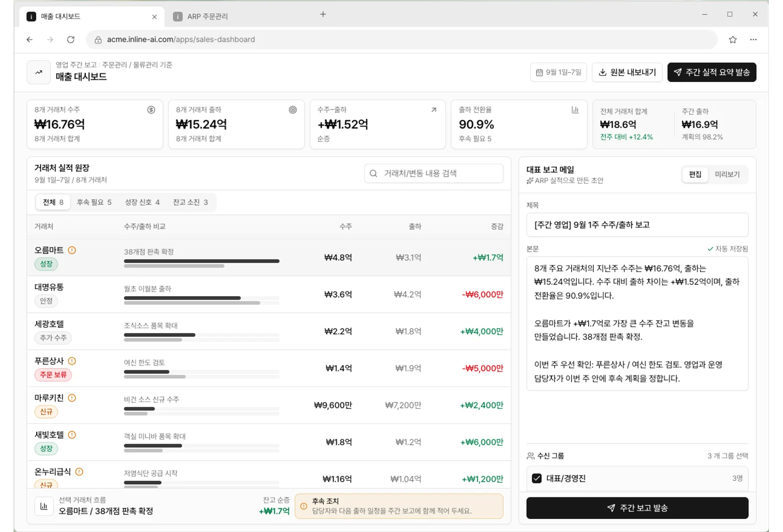Bookmark page with the star icon
Viewport: 783px width, 532px height.
click(733, 40)
